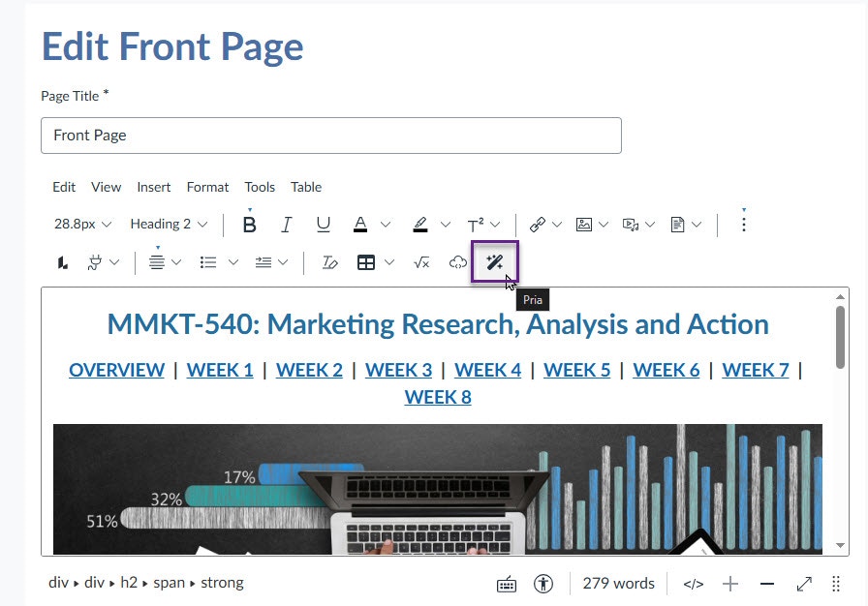Open the more toolbar options menu

point(743,225)
